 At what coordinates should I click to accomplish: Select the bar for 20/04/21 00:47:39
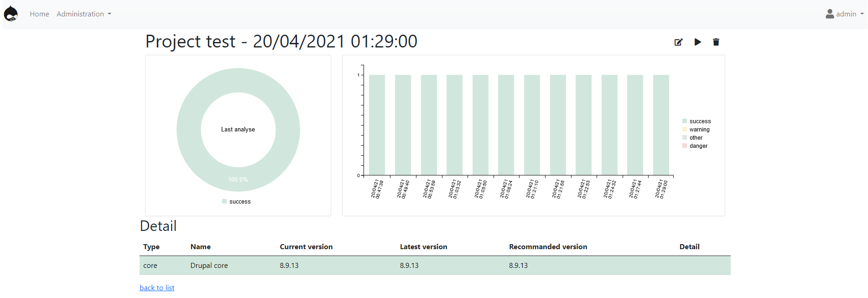click(x=377, y=125)
